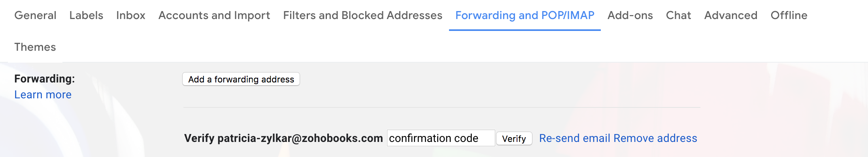Open the Advanced settings tab

tap(731, 15)
